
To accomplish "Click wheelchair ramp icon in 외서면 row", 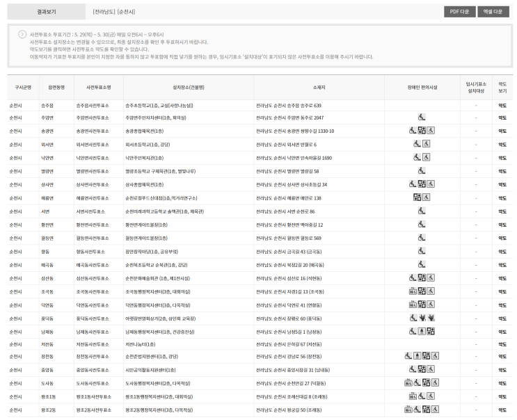I will pyautogui.click(x=417, y=144).
